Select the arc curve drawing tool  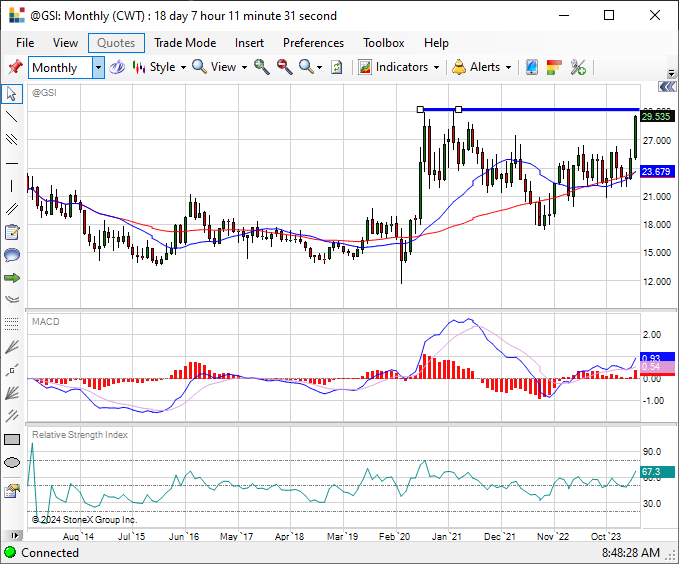click(12, 299)
